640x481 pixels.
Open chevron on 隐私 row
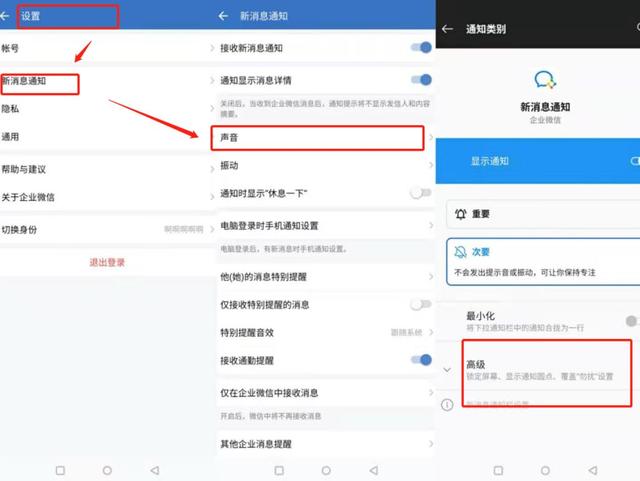pyautogui.click(x=212, y=109)
